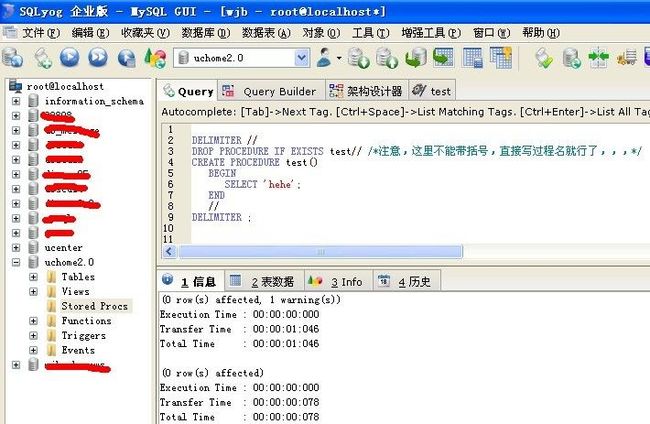Viewport: 650px width, 424px height.
Task: Expand the Triggers folder
Action: (x=33, y=335)
